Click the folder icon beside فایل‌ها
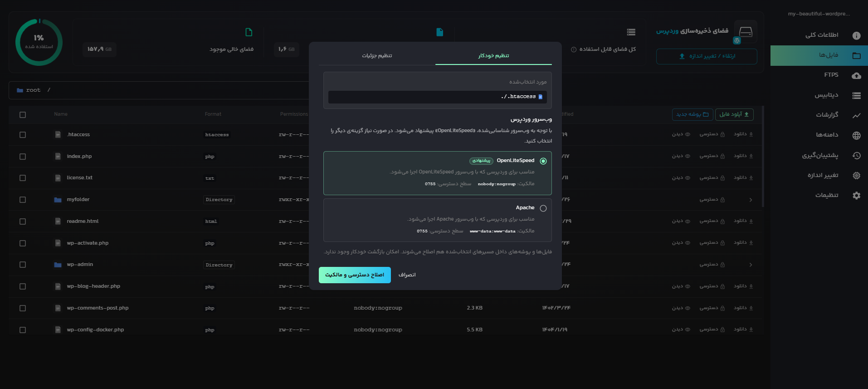 [856, 56]
